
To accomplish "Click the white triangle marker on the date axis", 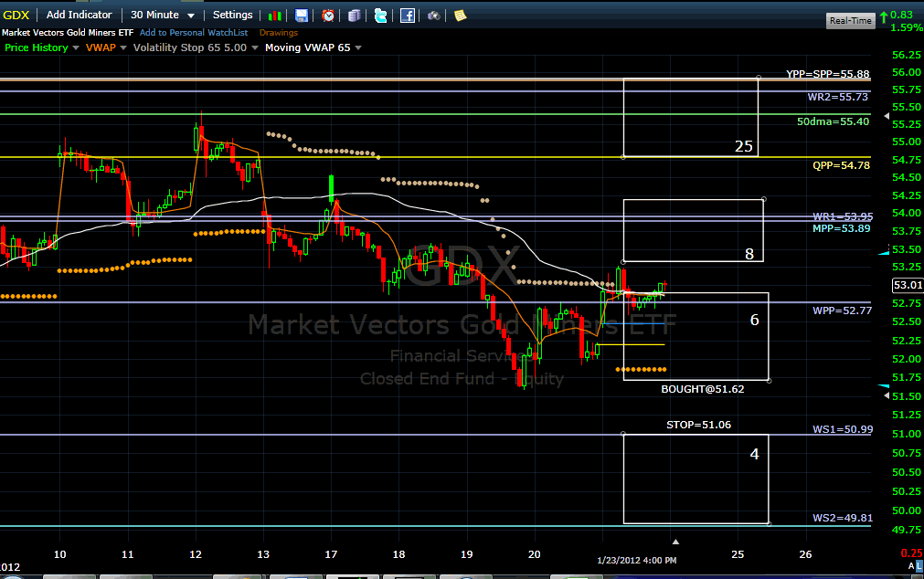I will pos(676,542).
